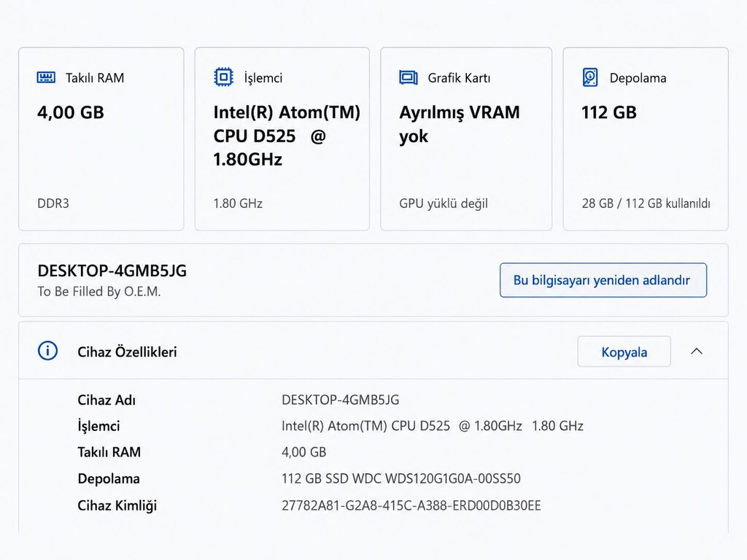Select device ID 27782A81-G2A8-415C-A388-ERD00D0B30EE
Screen dimensions: 747x560
point(411,505)
